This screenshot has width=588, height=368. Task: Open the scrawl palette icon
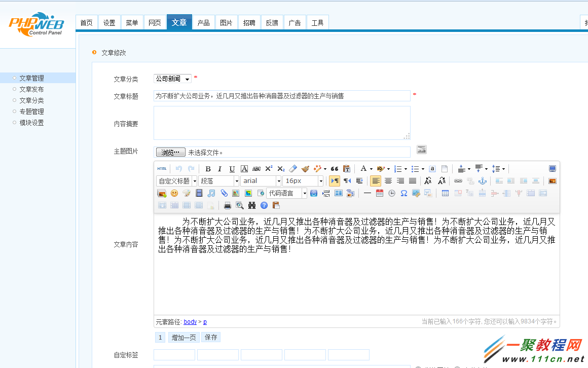pos(187,193)
